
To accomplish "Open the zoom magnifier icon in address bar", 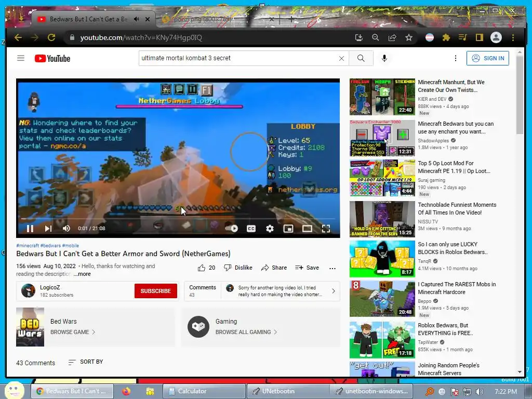I will pyautogui.click(x=375, y=37).
